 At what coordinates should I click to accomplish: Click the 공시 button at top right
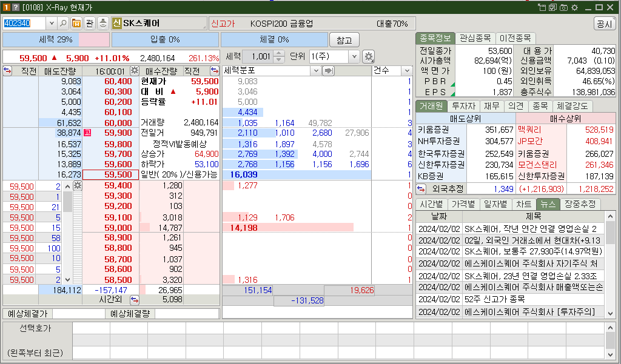(x=604, y=23)
